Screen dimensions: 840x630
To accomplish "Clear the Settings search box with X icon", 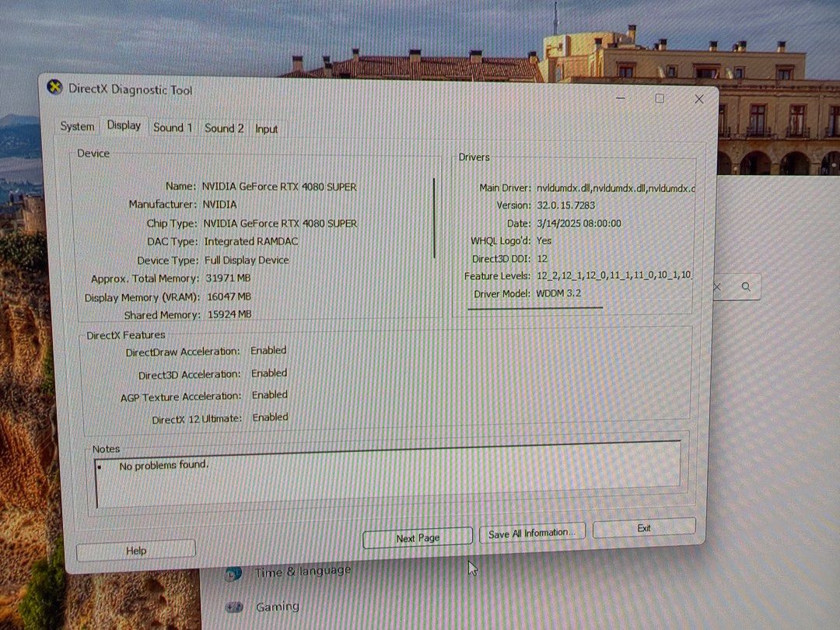I will (x=717, y=286).
